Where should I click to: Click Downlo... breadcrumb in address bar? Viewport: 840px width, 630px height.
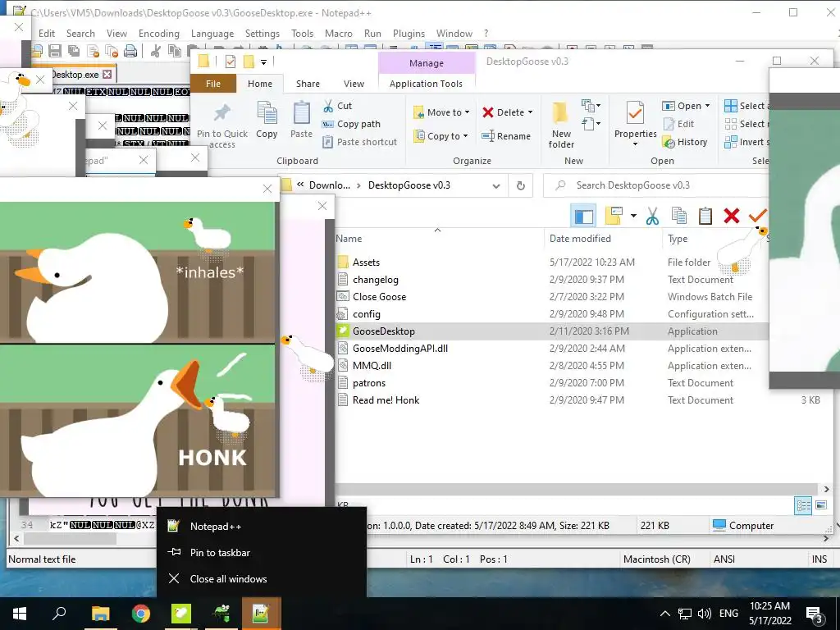(x=330, y=185)
